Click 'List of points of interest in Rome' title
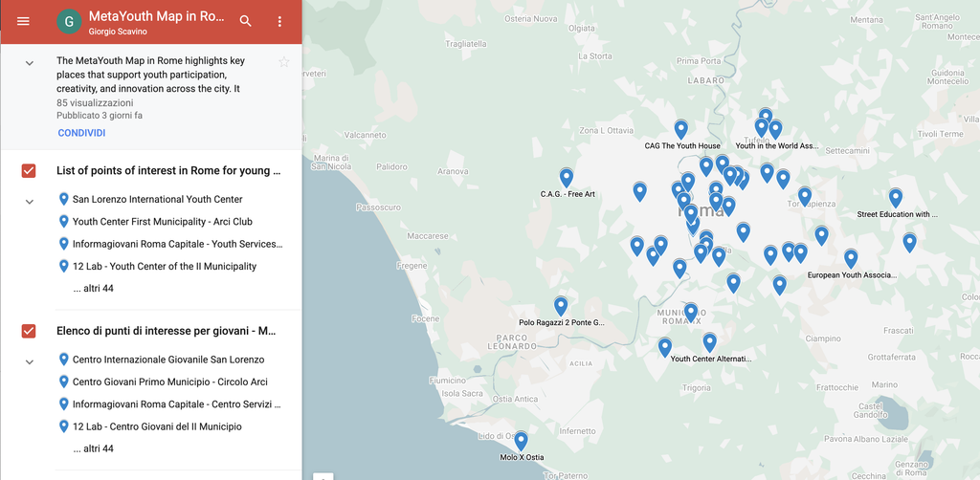 tap(168, 170)
